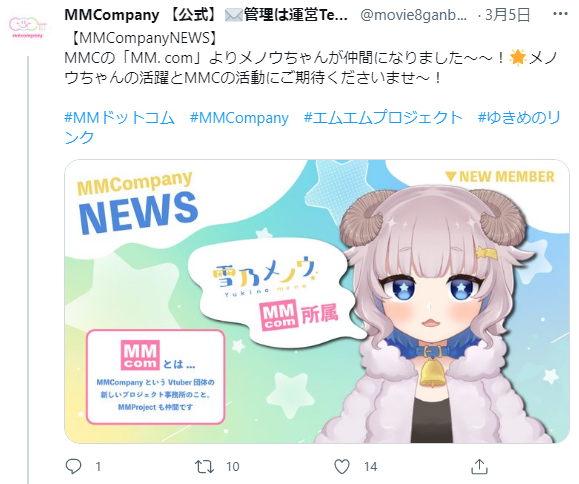This screenshot has height=484, width=579.
Task: Open the share tweet icon
Action: pos(479,466)
